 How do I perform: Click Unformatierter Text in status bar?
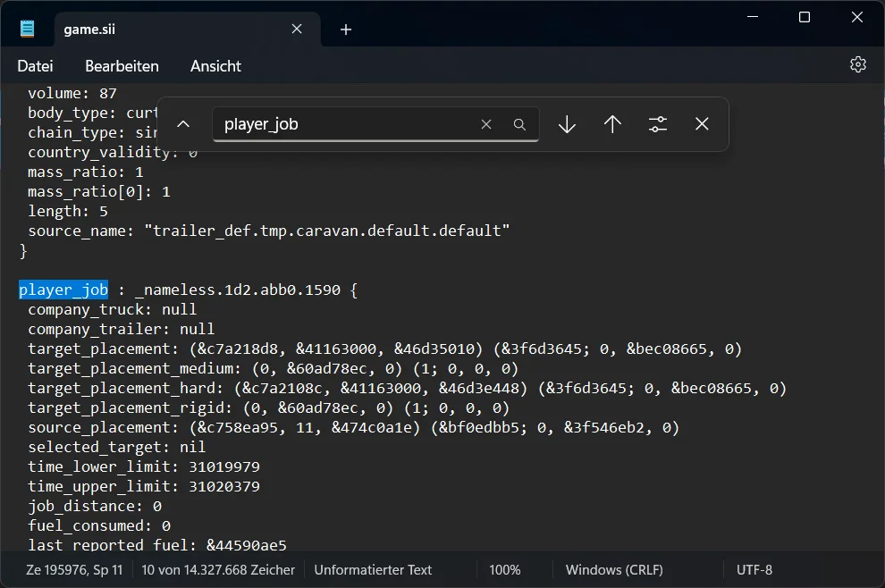click(x=373, y=570)
